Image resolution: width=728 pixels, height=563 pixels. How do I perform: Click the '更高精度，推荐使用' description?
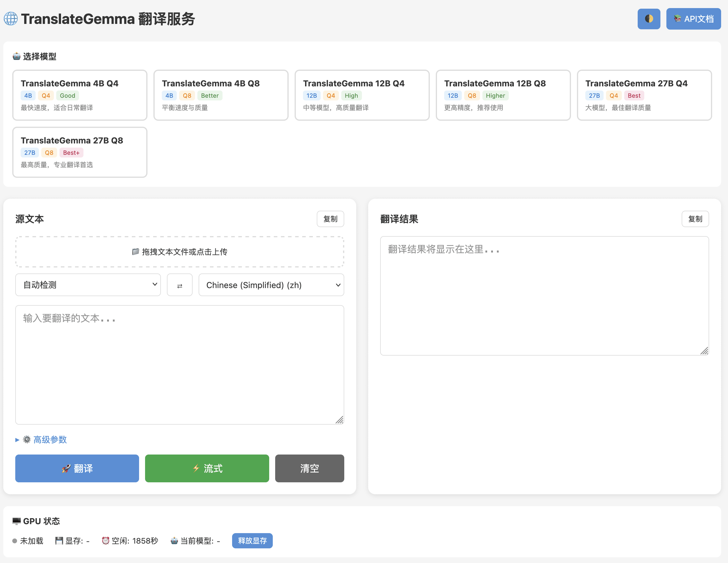(474, 108)
